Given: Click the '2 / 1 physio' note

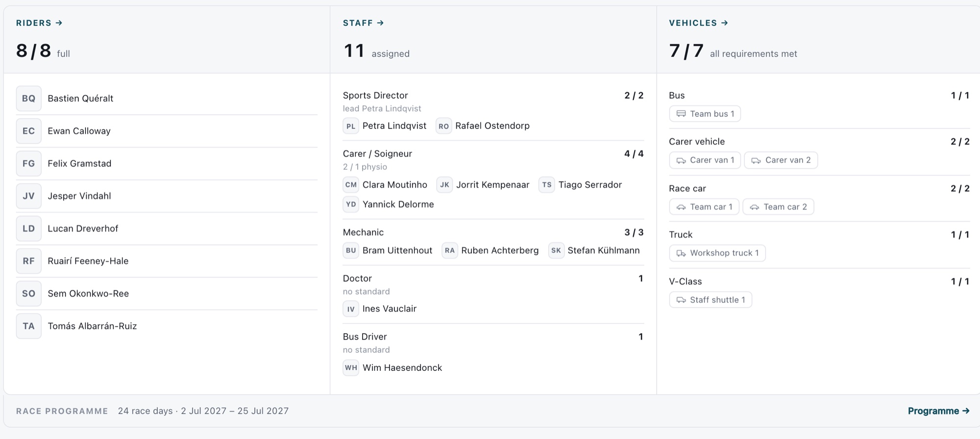Looking at the screenshot, I should click(x=365, y=167).
